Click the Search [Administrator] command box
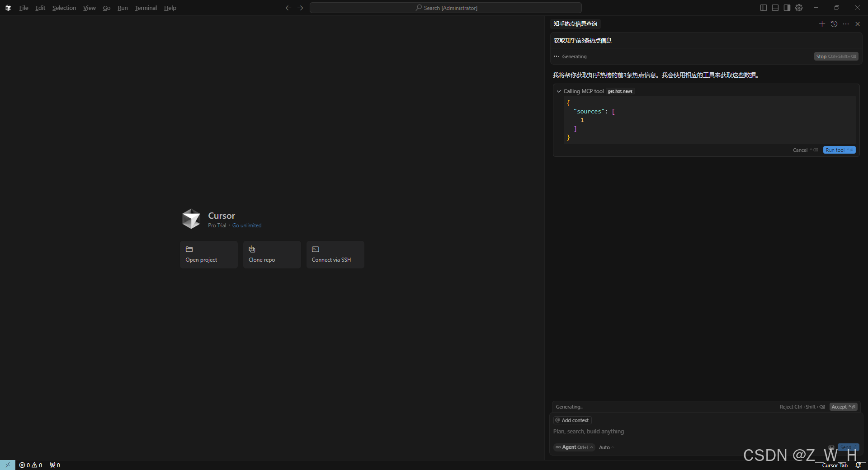868x470 pixels. 446,8
